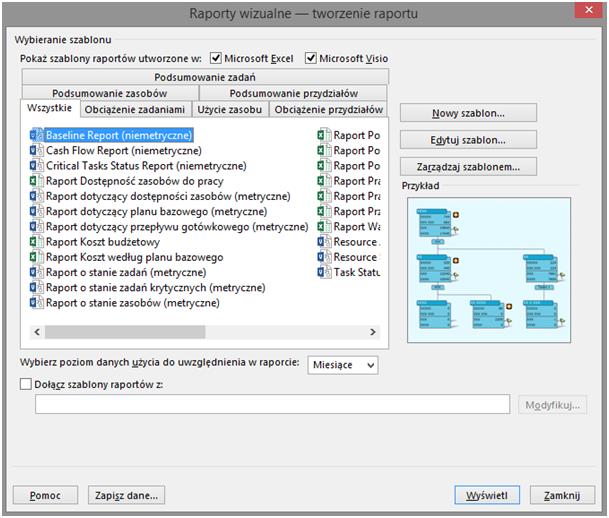The width and height of the screenshot is (609, 518).
Task: Click icon of Raport dotyczący przepływu gotówkowego
Action: (37, 226)
